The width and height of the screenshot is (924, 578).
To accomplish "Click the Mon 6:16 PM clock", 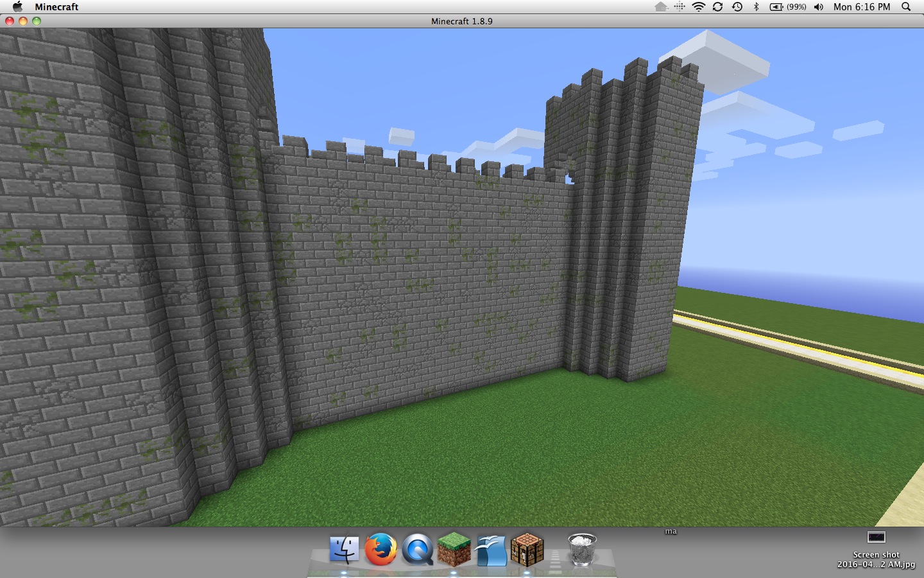I will pyautogui.click(x=862, y=6).
